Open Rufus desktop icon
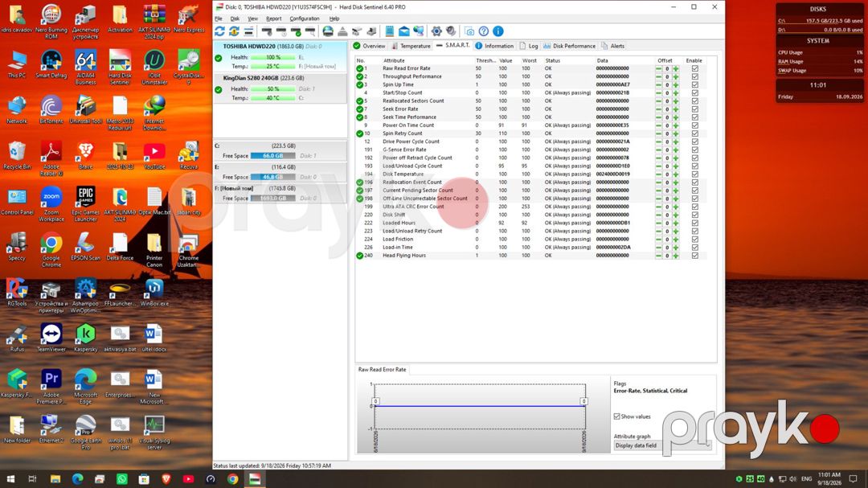This screenshot has width=868, height=488. (x=17, y=338)
